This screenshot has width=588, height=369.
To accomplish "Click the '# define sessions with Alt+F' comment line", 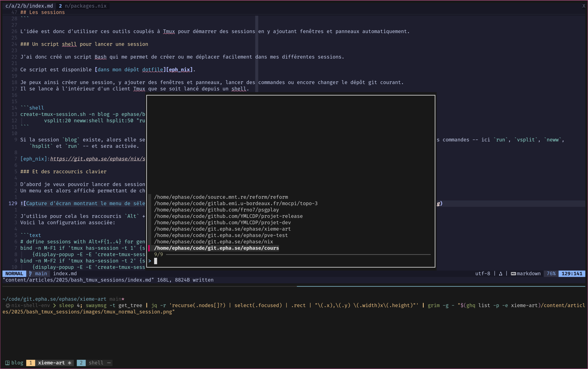I will click(x=83, y=241).
